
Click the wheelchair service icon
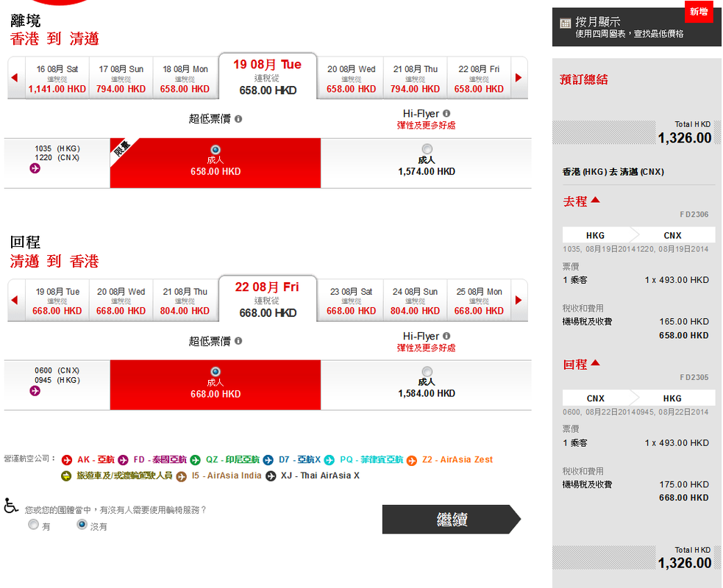[x=11, y=506]
